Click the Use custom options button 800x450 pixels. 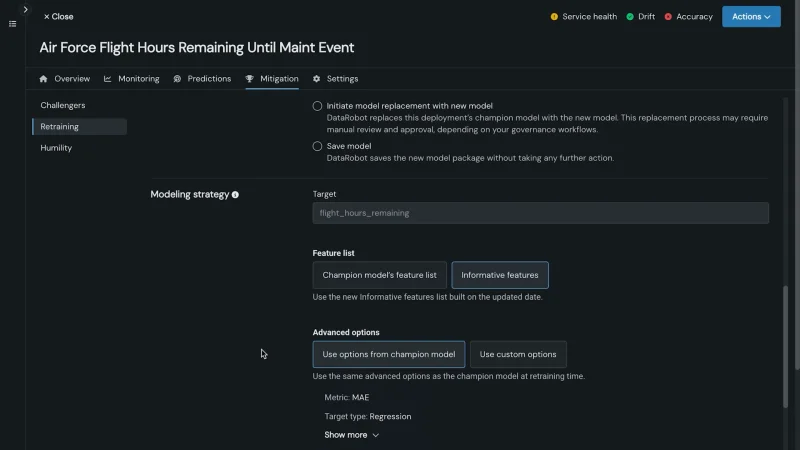pos(518,354)
